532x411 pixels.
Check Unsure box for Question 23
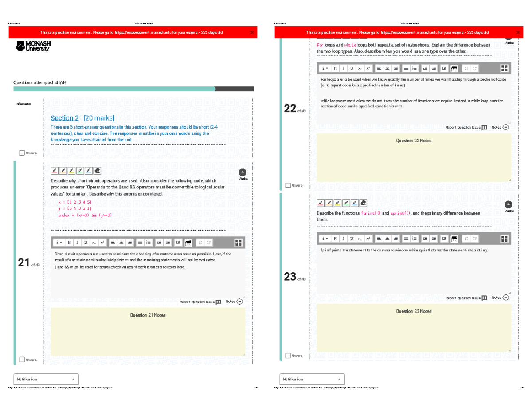coord(288,356)
